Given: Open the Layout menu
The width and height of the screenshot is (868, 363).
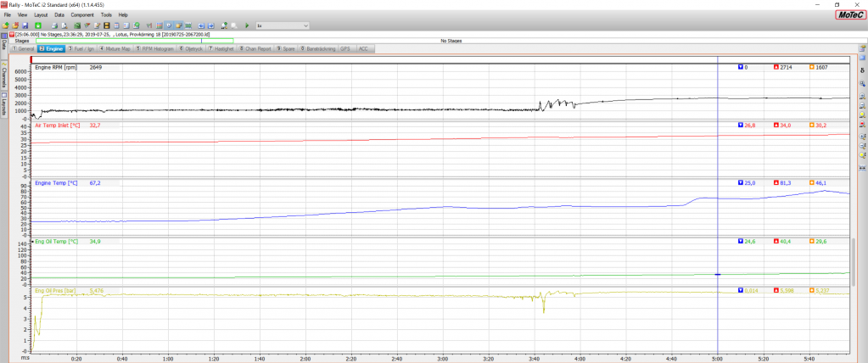Looking at the screenshot, I should click(41, 15).
